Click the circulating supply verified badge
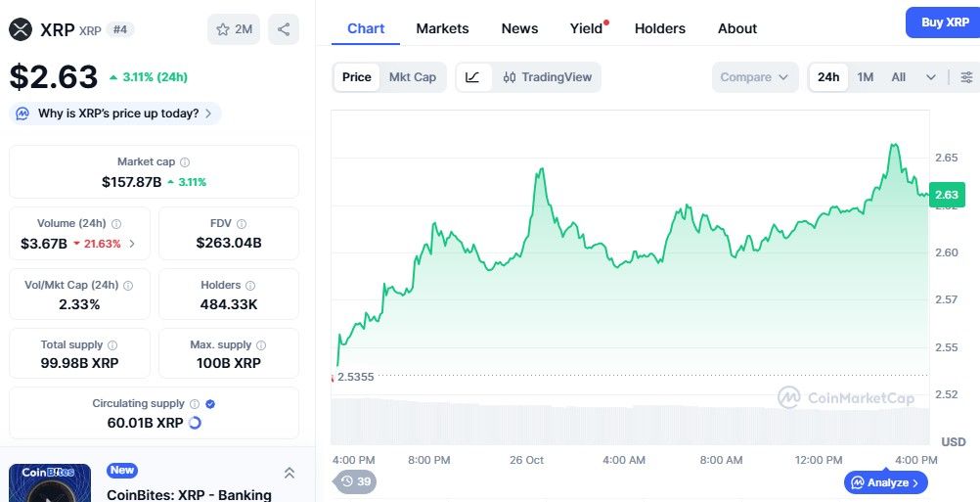 pyautogui.click(x=211, y=403)
